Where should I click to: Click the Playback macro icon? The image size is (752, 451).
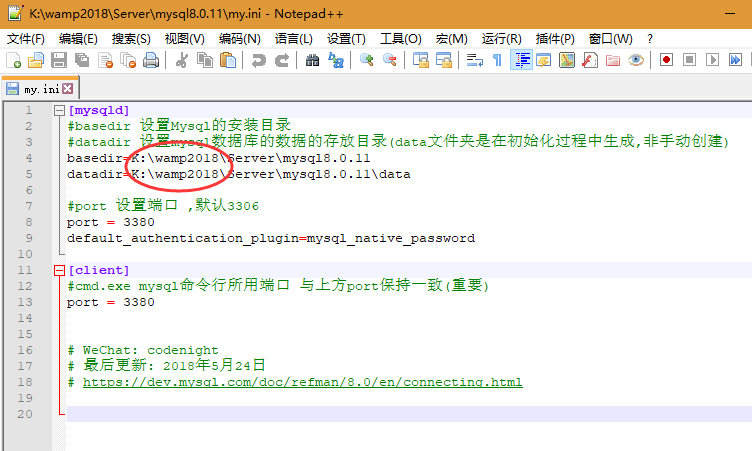tap(712, 60)
